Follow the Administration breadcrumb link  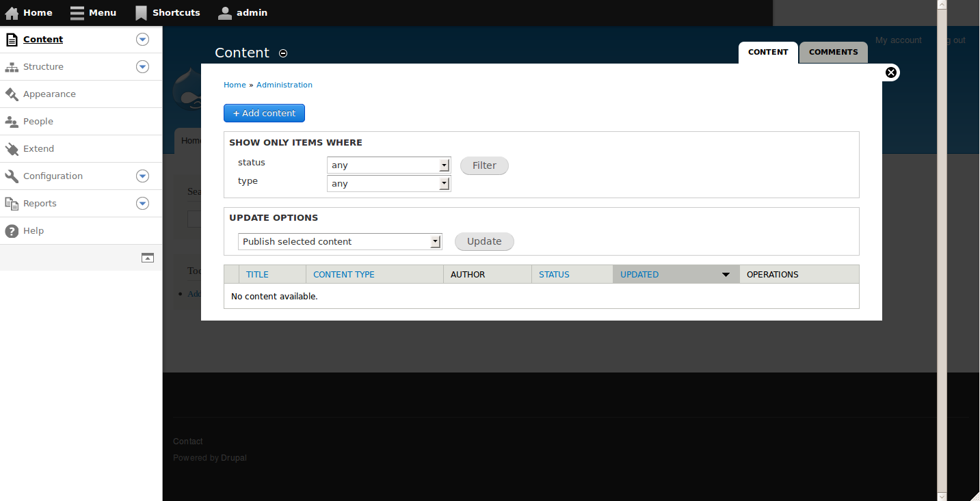284,84
